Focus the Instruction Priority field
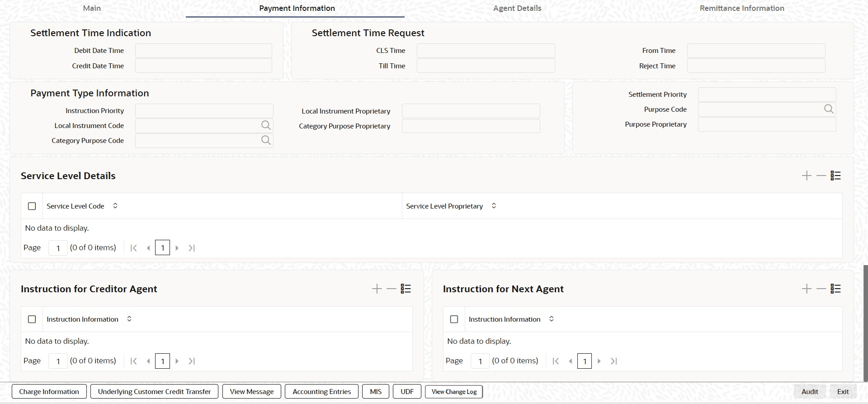This screenshot has width=868, height=404. [204, 111]
